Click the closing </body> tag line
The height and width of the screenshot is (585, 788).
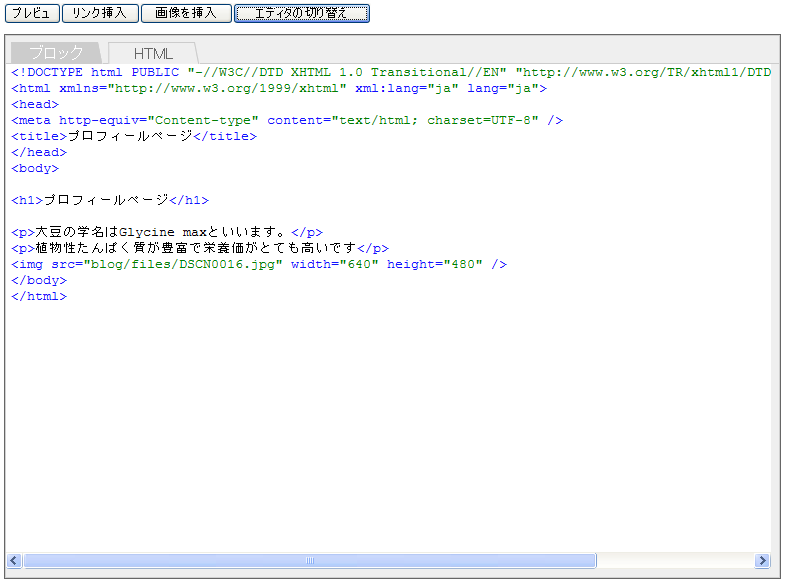[x=39, y=280]
